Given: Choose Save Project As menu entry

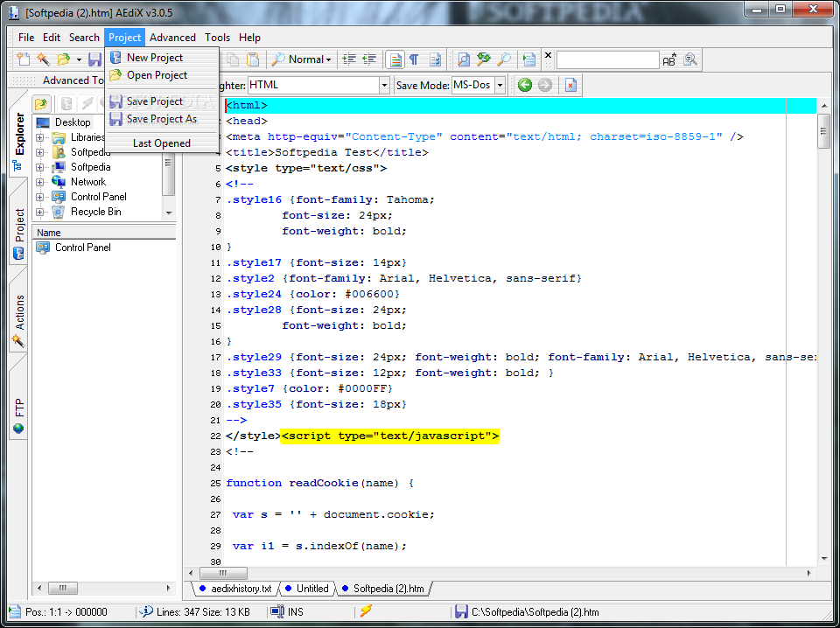Looking at the screenshot, I should click(163, 119).
